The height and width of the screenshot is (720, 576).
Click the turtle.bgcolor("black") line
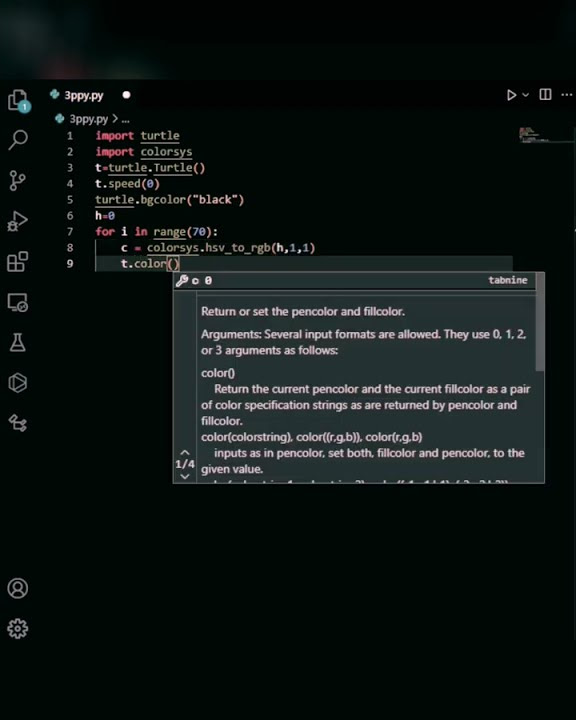(x=169, y=200)
